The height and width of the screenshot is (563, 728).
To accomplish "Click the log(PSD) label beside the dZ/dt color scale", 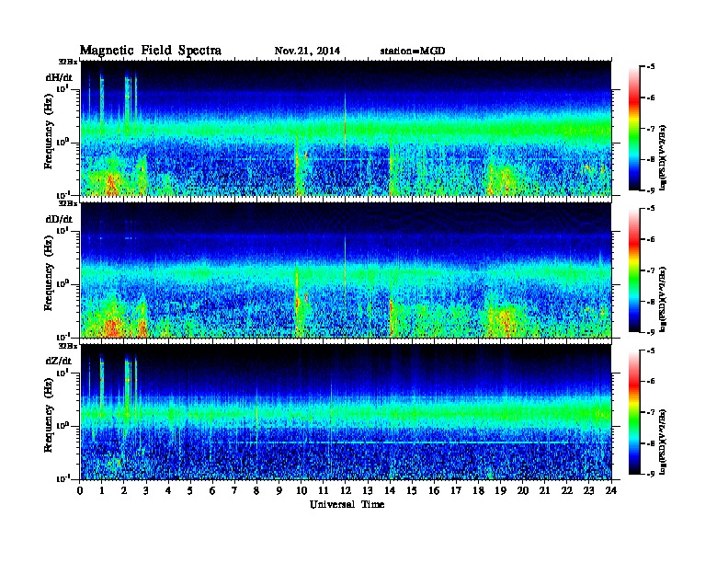I will click(x=663, y=442).
